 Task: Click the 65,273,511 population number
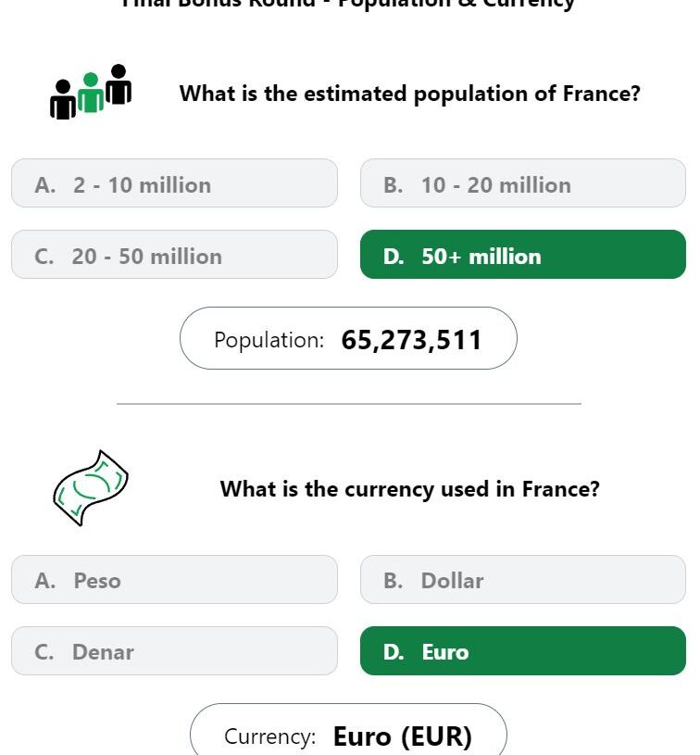[x=412, y=340]
